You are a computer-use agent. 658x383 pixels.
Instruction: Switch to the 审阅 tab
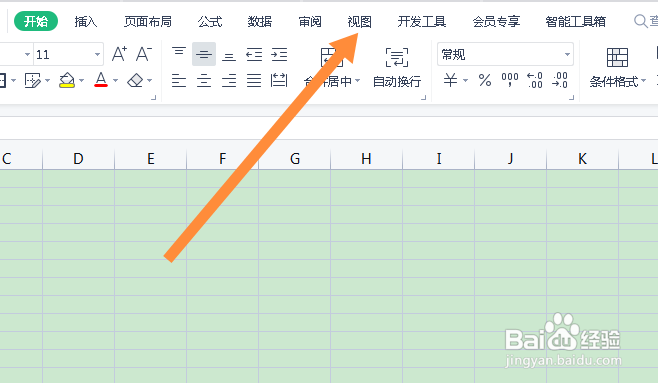[310, 21]
